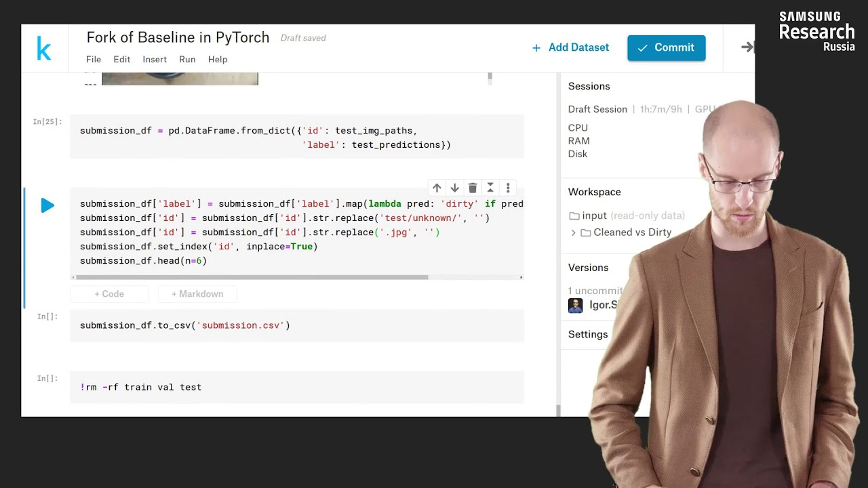The height and width of the screenshot is (488, 868).
Task: Click the Commit button
Action: (x=667, y=47)
